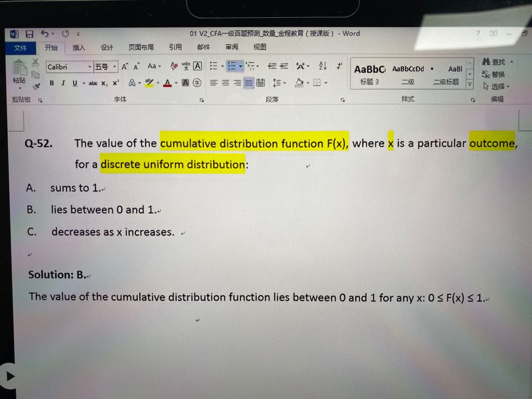Toggle show paragraph marks
Viewport: 532px width, 399px height.
[x=339, y=65]
